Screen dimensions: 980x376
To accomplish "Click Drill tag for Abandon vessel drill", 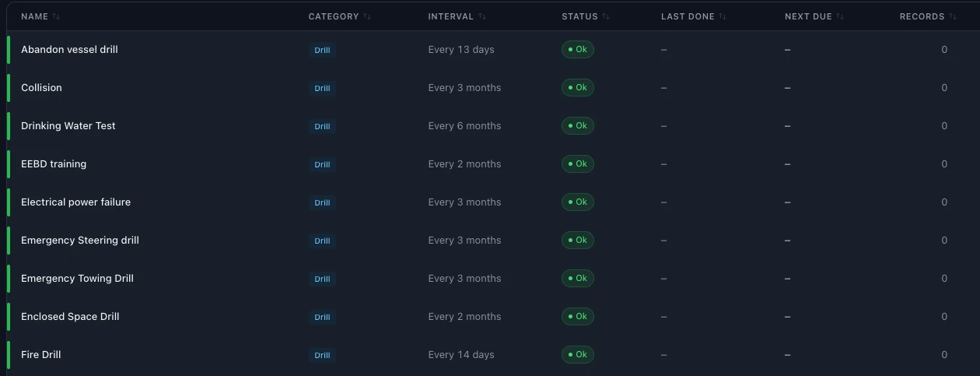I will click(322, 50).
